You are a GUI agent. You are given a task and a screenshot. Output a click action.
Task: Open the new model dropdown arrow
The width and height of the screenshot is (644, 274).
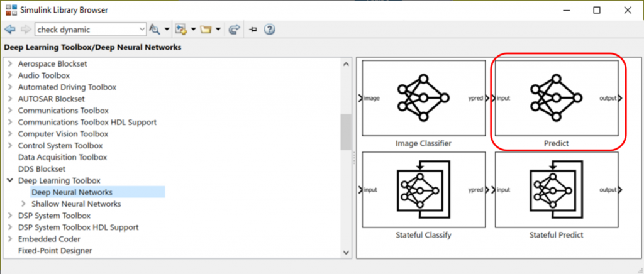[x=194, y=30]
